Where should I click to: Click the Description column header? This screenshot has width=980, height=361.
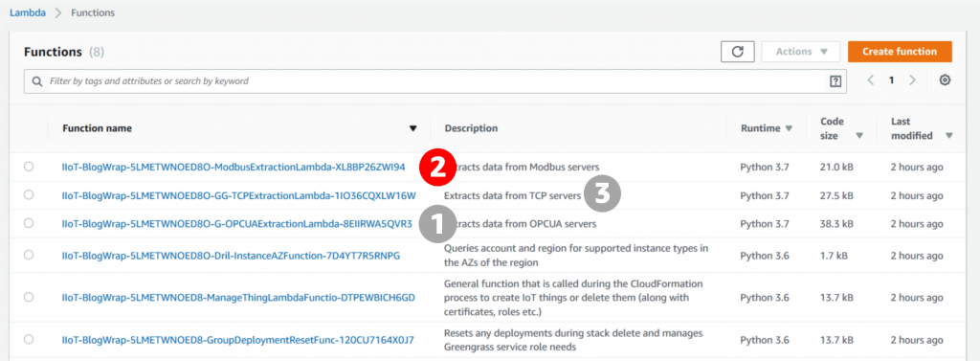(471, 128)
